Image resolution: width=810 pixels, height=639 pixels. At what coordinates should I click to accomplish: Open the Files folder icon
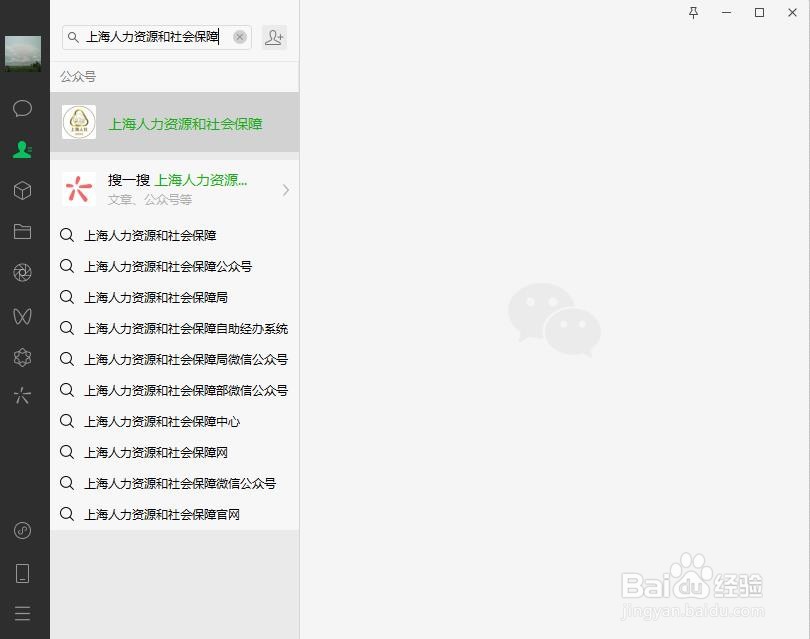(22, 231)
